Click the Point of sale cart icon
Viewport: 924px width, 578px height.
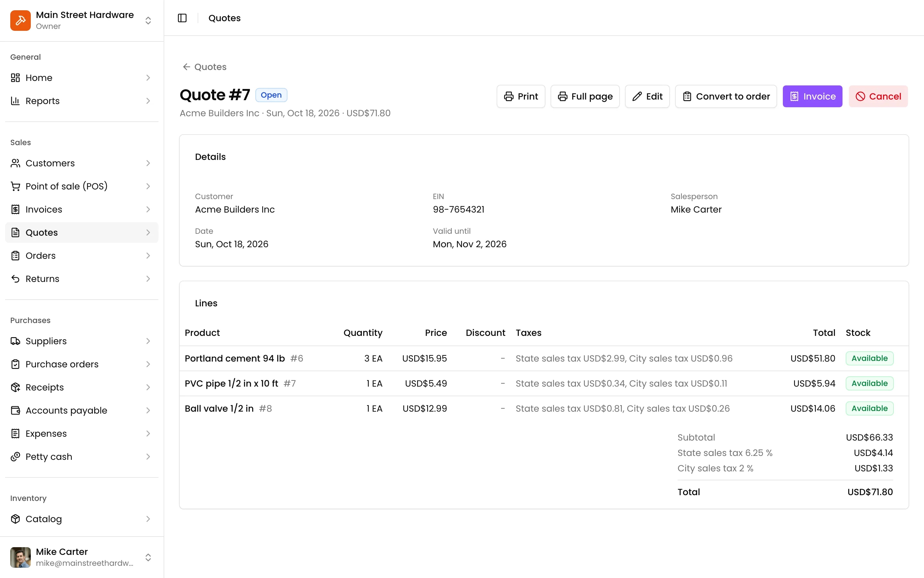(x=15, y=186)
